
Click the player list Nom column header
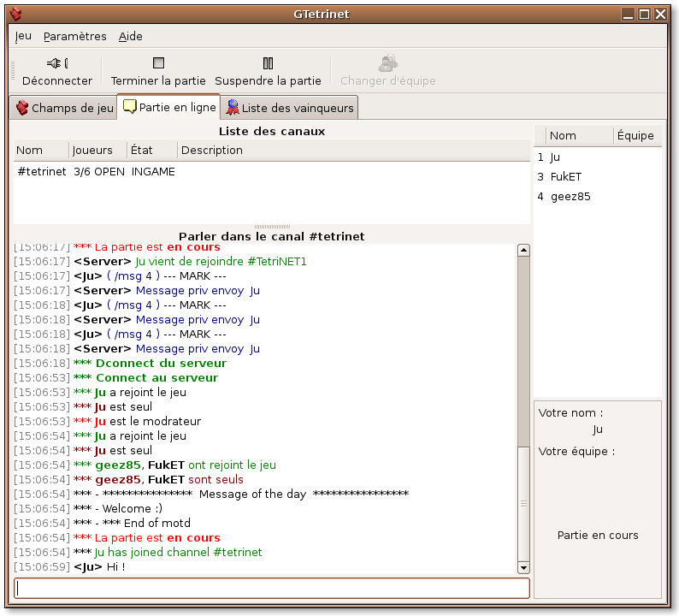(x=580, y=135)
